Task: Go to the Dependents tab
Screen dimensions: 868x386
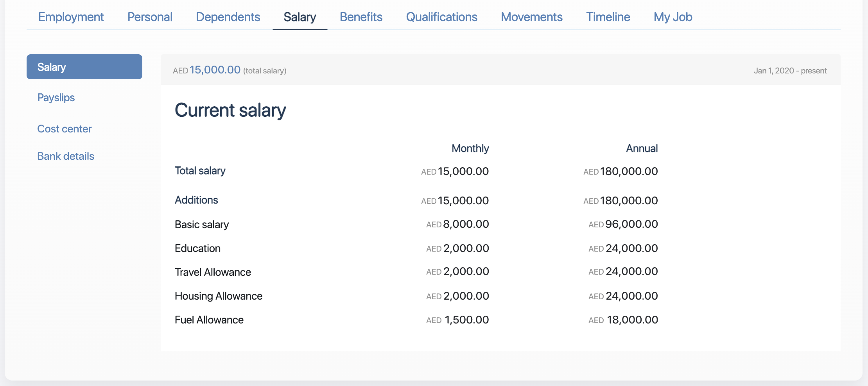Action: [228, 17]
